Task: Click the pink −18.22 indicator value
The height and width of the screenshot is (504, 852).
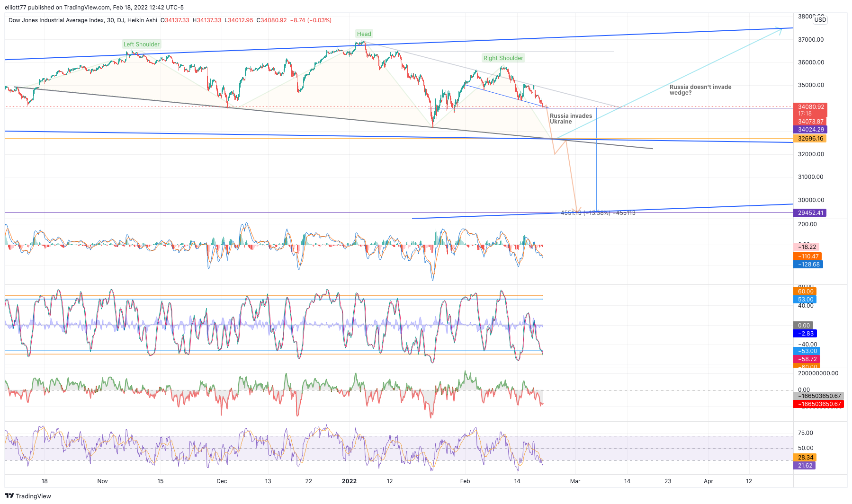Action: [807, 247]
